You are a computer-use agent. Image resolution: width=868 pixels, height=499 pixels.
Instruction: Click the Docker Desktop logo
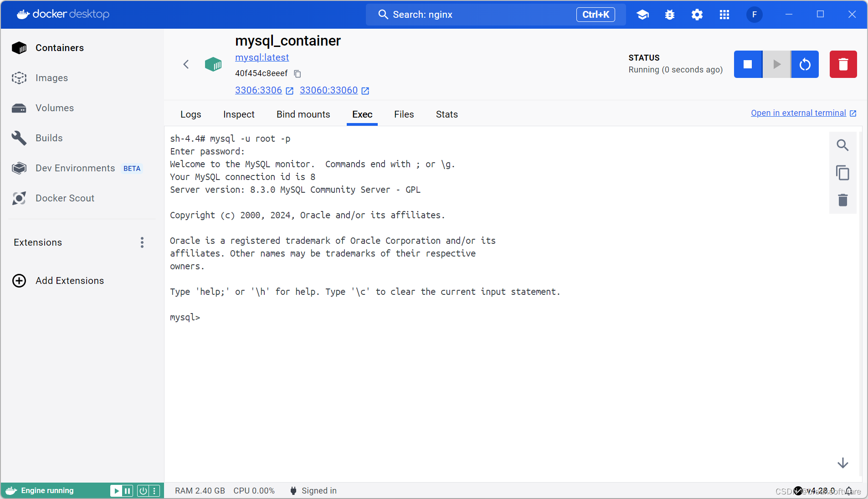(x=63, y=14)
